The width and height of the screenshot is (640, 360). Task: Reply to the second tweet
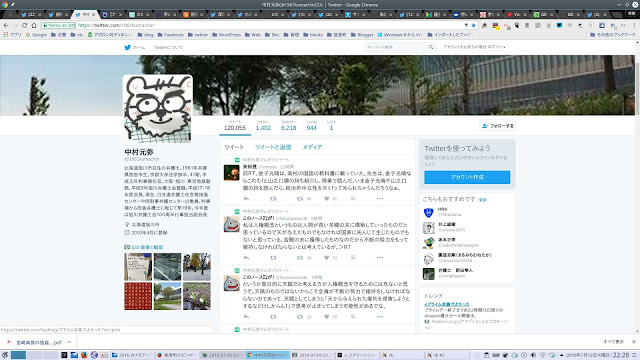(x=246, y=258)
